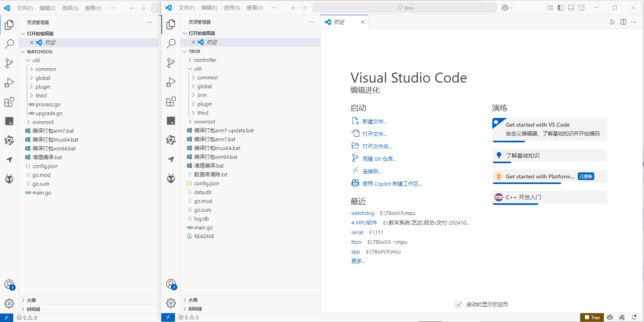
Task: Open Run and Debug in tbox window
Action: click(171, 82)
